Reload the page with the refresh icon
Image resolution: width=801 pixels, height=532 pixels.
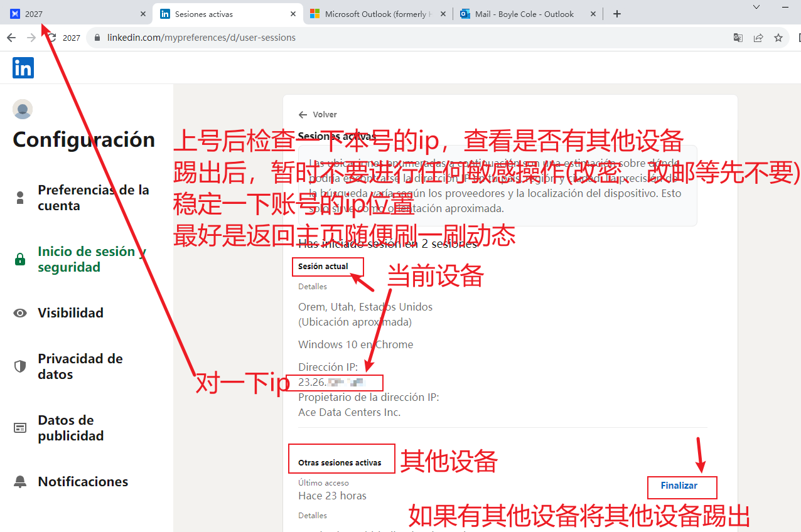pyautogui.click(x=51, y=38)
